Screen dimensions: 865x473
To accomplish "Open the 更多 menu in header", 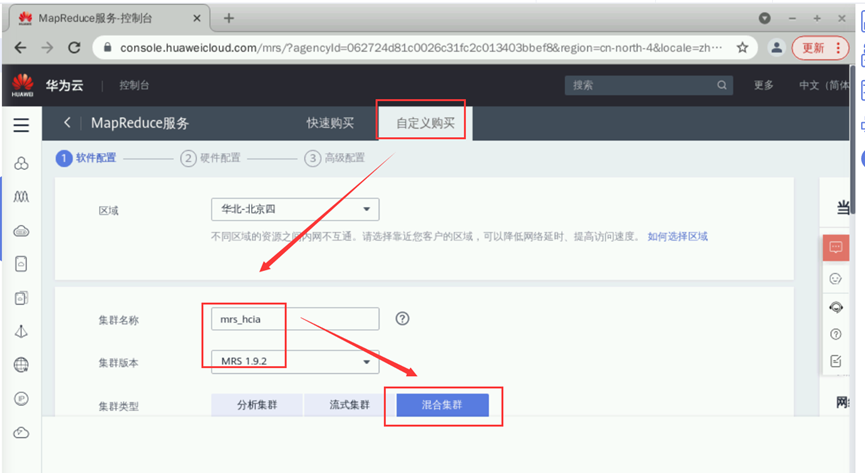I will pos(763,85).
